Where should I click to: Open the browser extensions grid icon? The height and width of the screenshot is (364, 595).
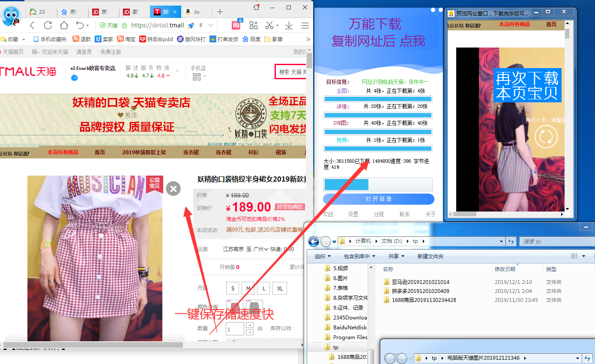pos(254,25)
